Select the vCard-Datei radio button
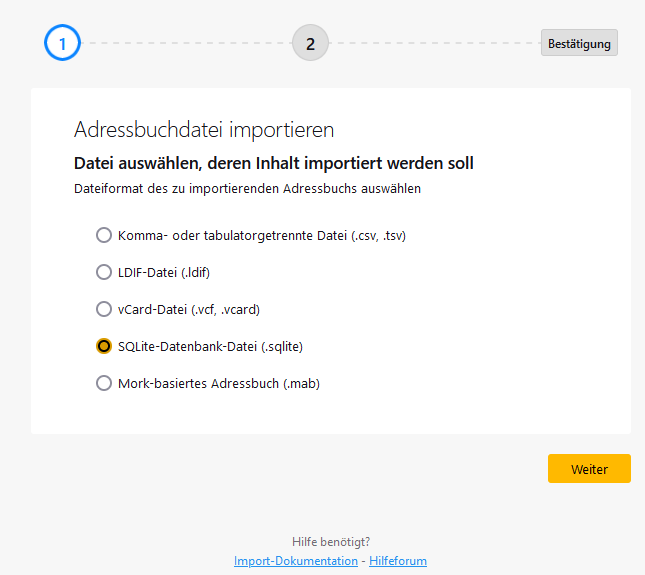The width and height of the screenshot is (645, 575). click(103, 309)
